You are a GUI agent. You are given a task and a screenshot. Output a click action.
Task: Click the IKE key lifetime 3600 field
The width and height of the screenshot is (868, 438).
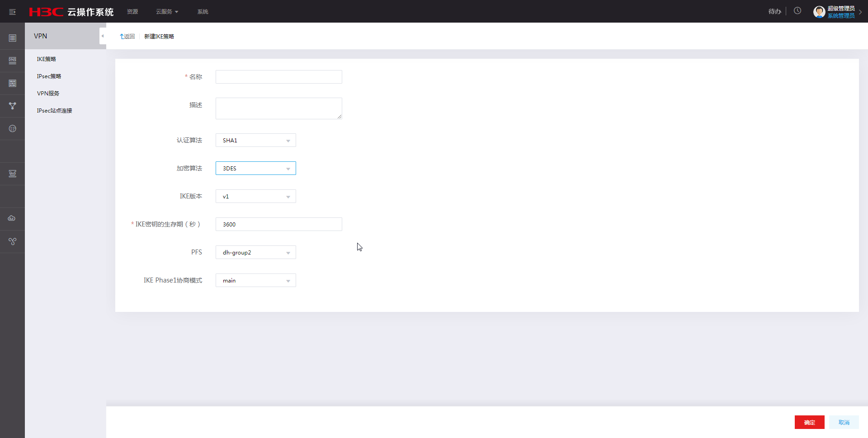click(x=278, y=225)
